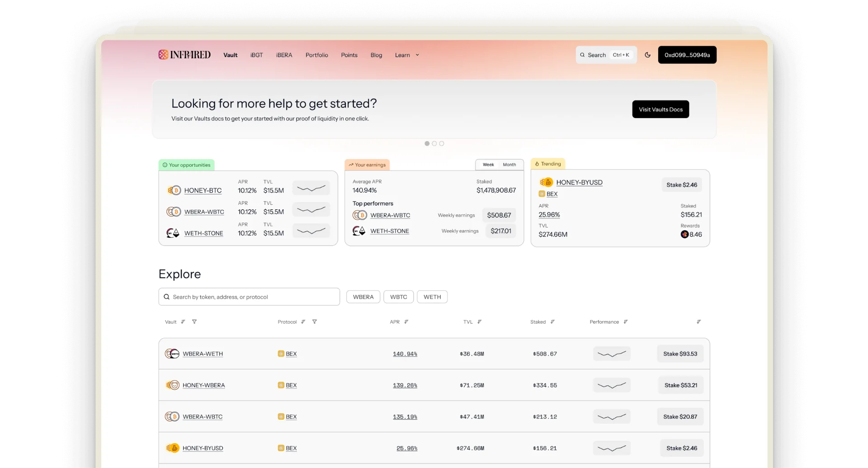Go to Portfolio page

[316, 55]
